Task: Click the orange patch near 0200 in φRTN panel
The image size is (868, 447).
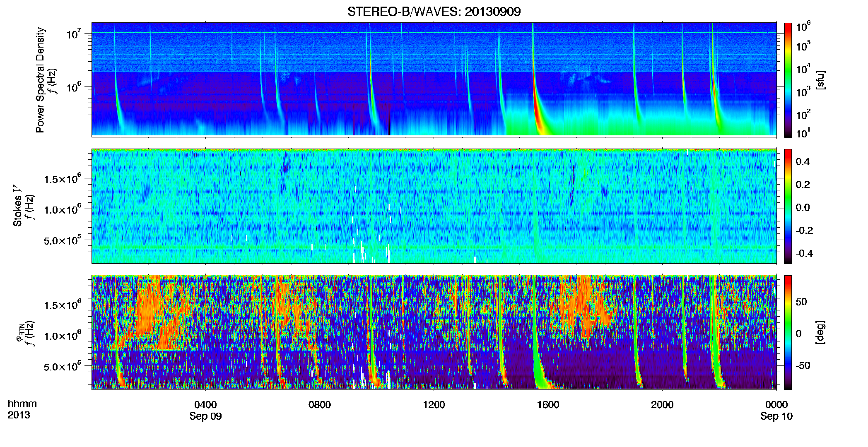Action: 147,310
